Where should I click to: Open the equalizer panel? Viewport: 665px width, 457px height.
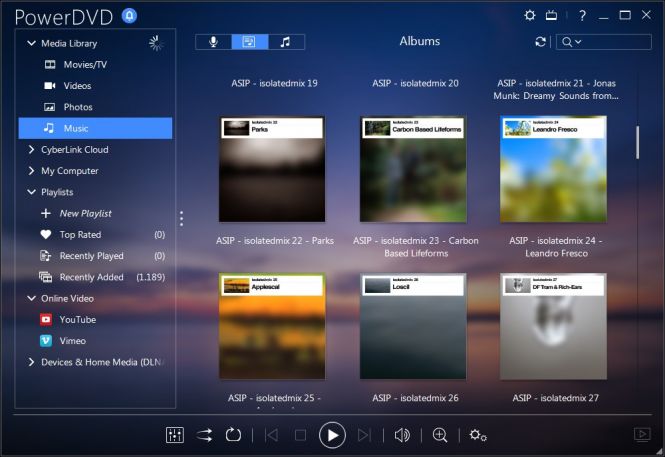[175, 435]
